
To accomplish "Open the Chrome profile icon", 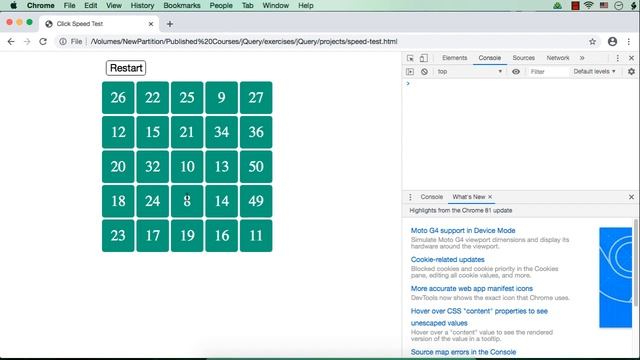I will click(612, 41).
